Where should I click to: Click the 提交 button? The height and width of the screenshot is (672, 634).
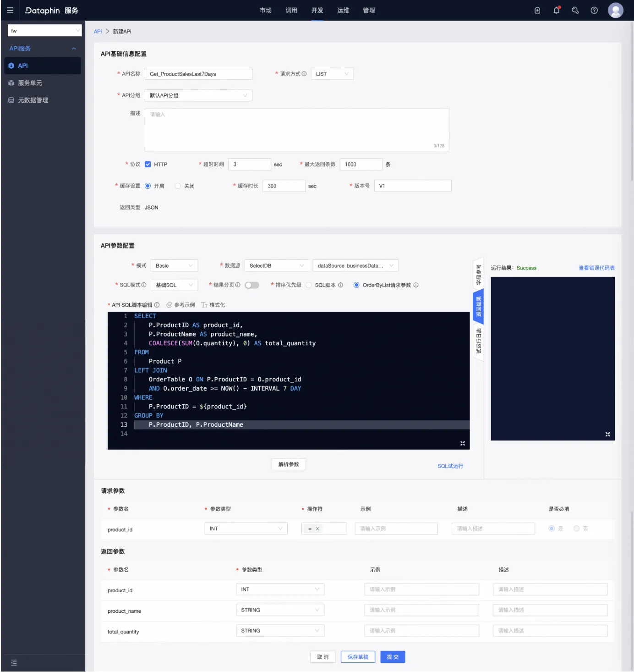click(393, 657)
